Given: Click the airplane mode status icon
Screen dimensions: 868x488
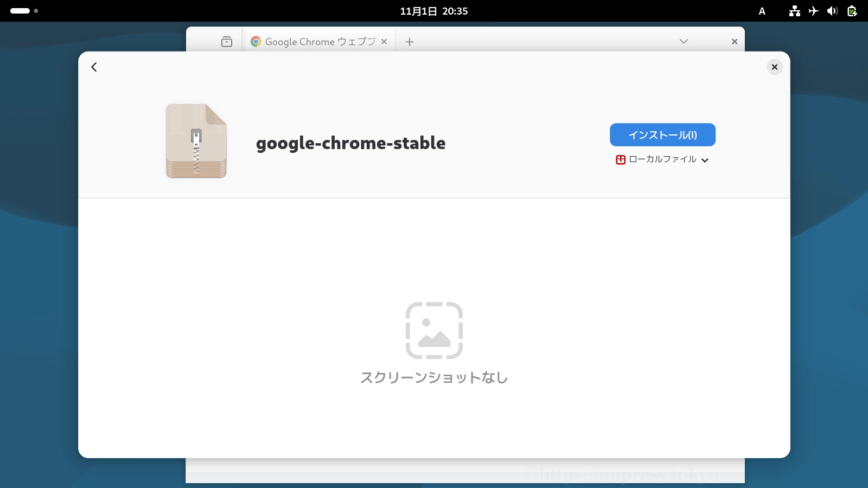Looking at the screenshot, I should pyautogui.click(x=814, y=11).
